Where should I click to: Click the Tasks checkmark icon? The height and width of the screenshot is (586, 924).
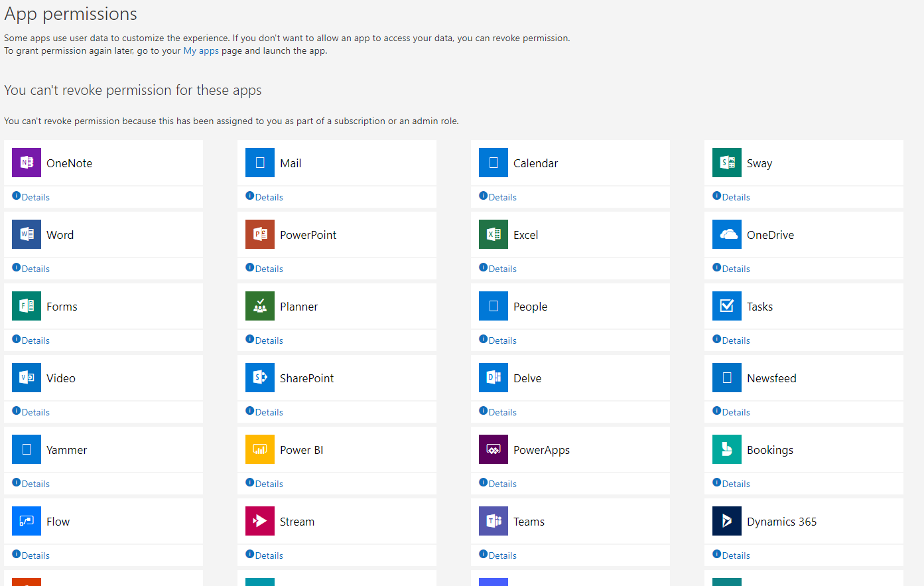pos(727,306)
